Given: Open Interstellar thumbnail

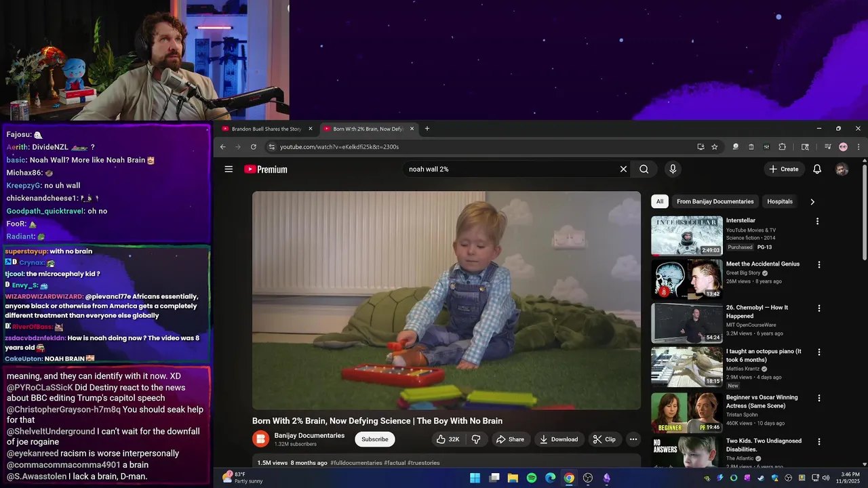Looking at the screenshot, I should click(687, 235).
